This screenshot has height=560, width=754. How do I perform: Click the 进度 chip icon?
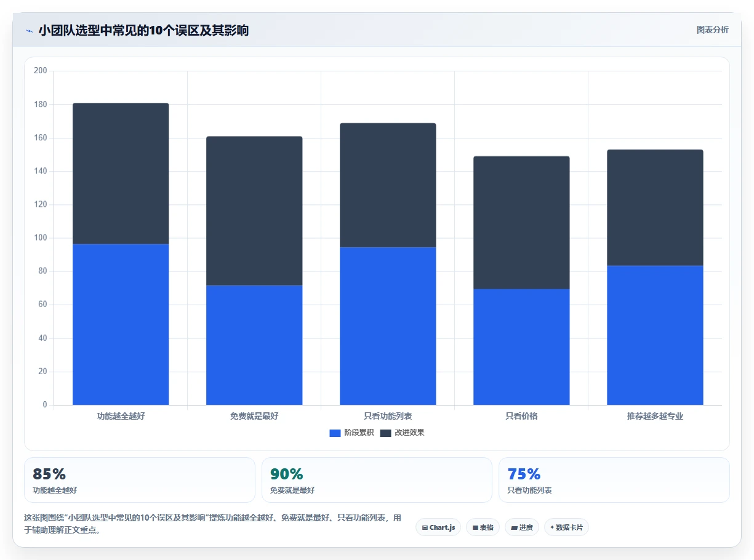pos(514,528)
